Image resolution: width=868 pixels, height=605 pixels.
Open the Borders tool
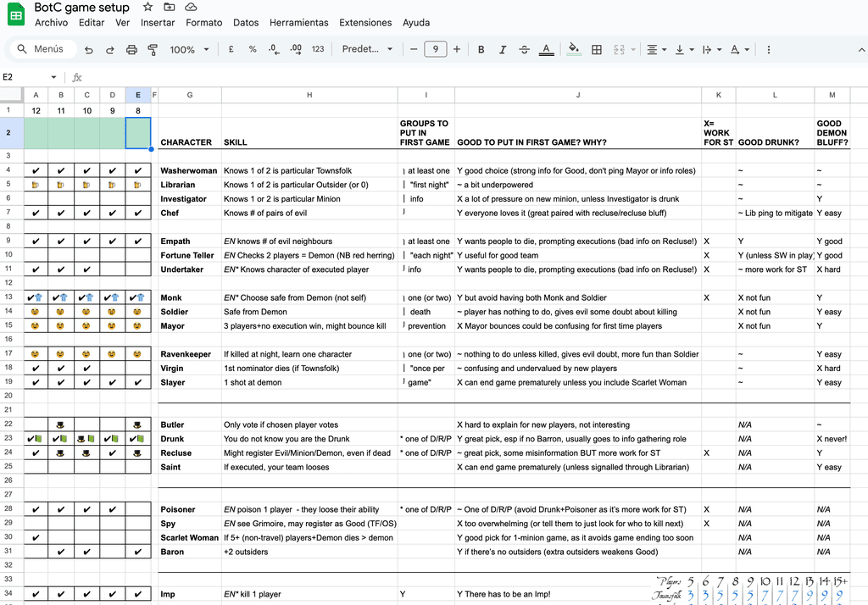coord(597,50)
